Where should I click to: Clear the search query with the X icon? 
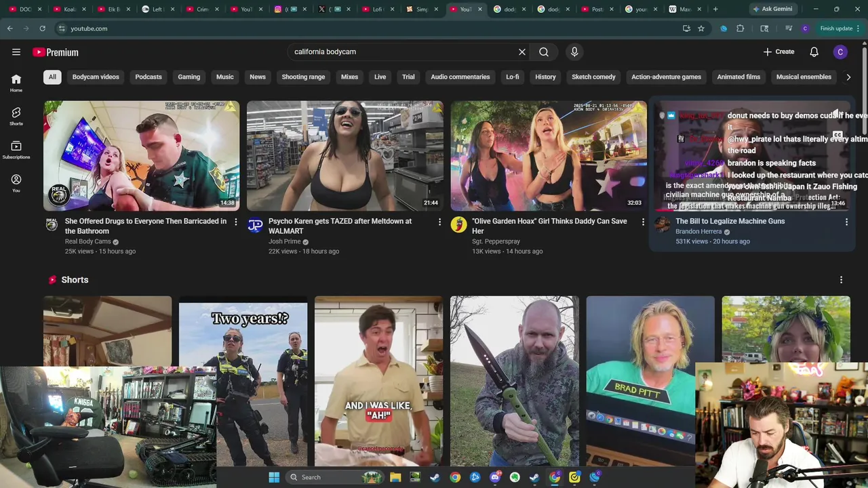coord(522,52)
